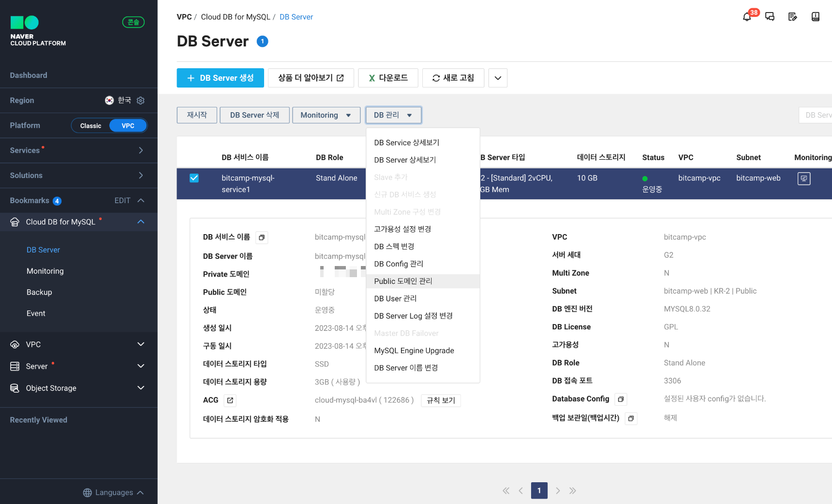The image size is (832, 504).
Task: Open the Monitoring dropdown button
Action: (327, 115)
